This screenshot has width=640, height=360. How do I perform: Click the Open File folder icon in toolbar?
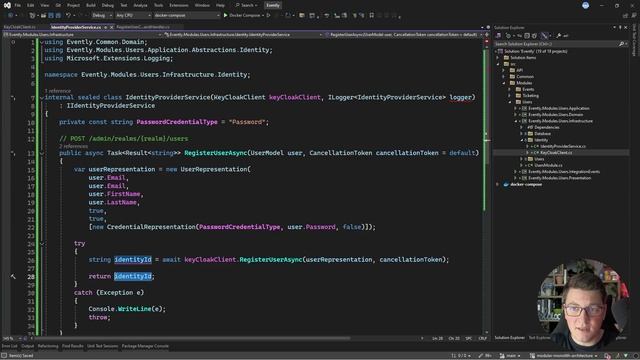pos(43,16)
